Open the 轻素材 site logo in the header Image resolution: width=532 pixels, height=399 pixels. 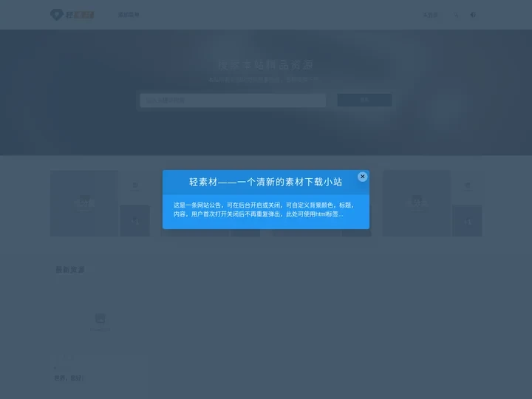(x=72, y=15)
